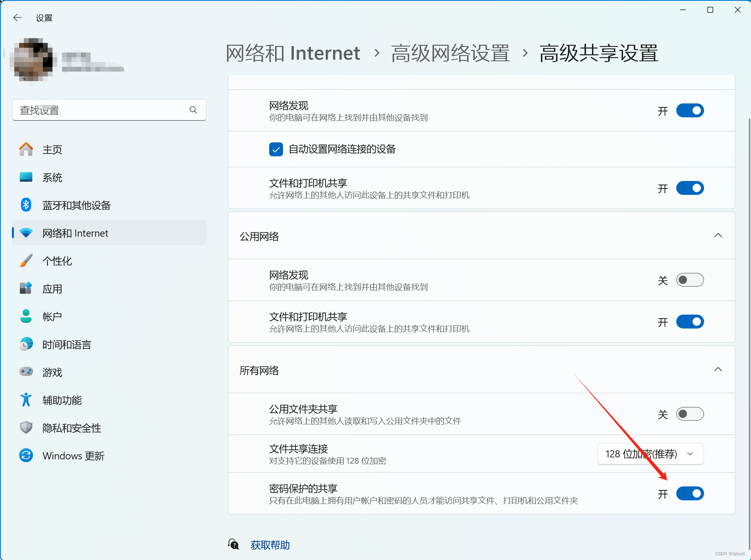This screenshot has height=560, width=751.
Task: Enable 网络发现 under 公用网络
Action: 690,280
